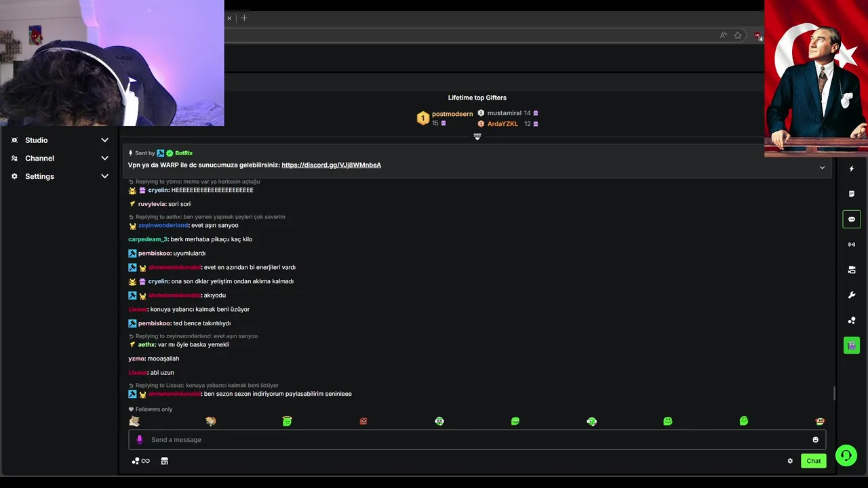
Task: Open the camera stream icon in right sidebar
Action: click(x=852, y=270)
